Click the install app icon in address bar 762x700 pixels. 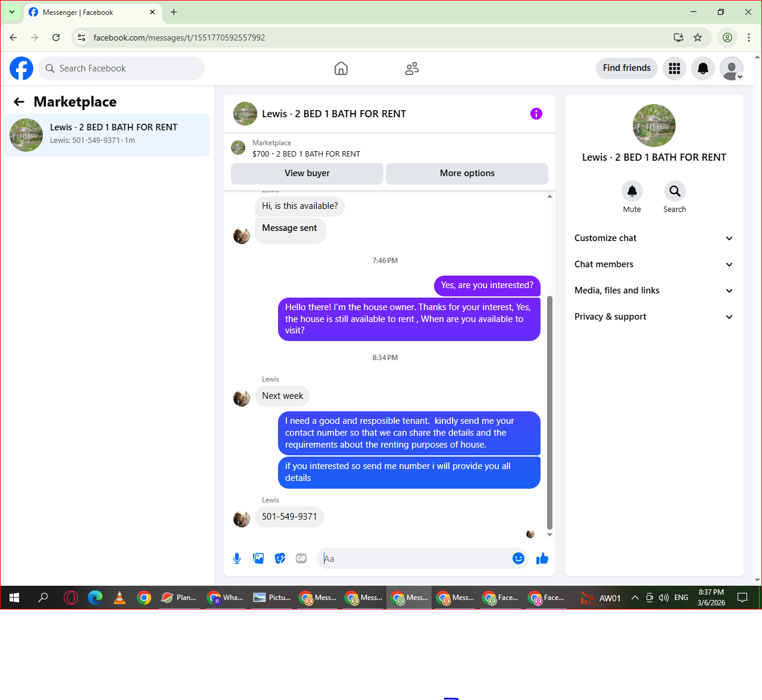[x=679, y=37]
